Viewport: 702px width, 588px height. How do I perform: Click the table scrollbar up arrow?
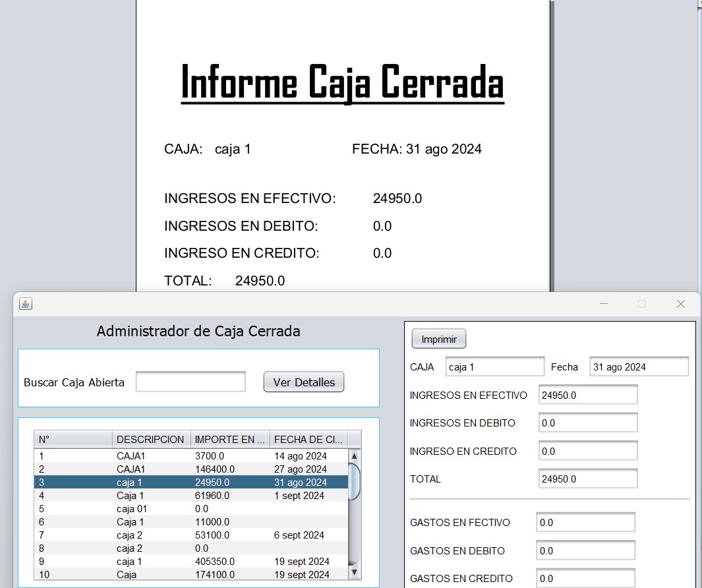pyautogui.click(x=353, y=455)
